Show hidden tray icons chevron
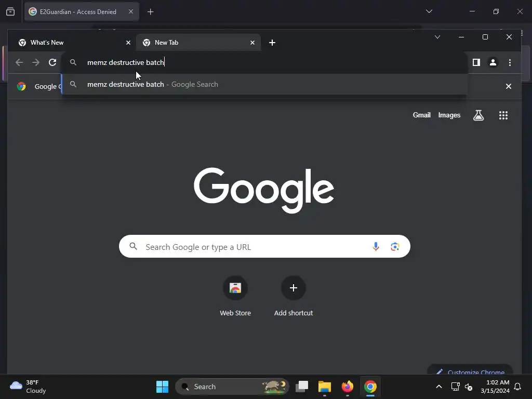 (x=438, y=387)
